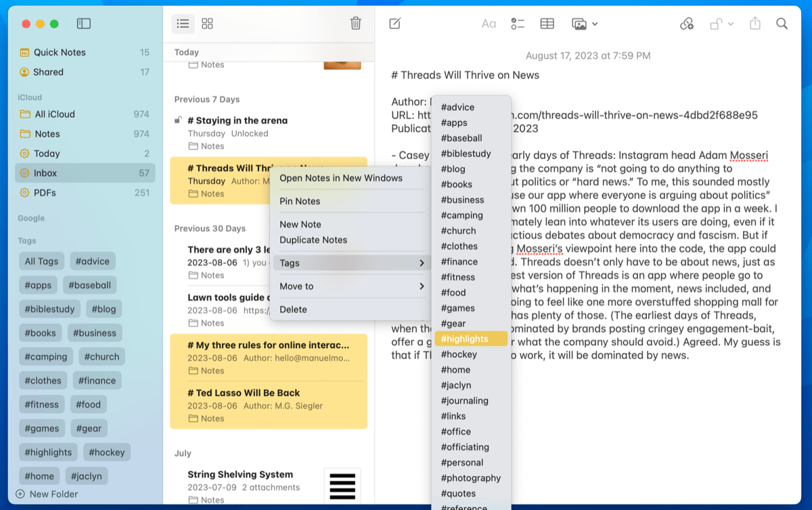Screen dimensions: 812x510
Task: Open the Shared folder
Action: pos(85,72)
